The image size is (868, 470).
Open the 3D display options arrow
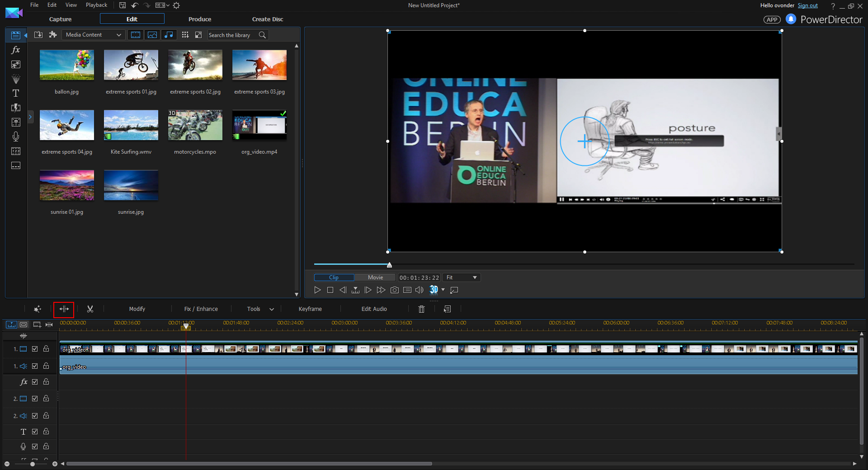point(443,290)
